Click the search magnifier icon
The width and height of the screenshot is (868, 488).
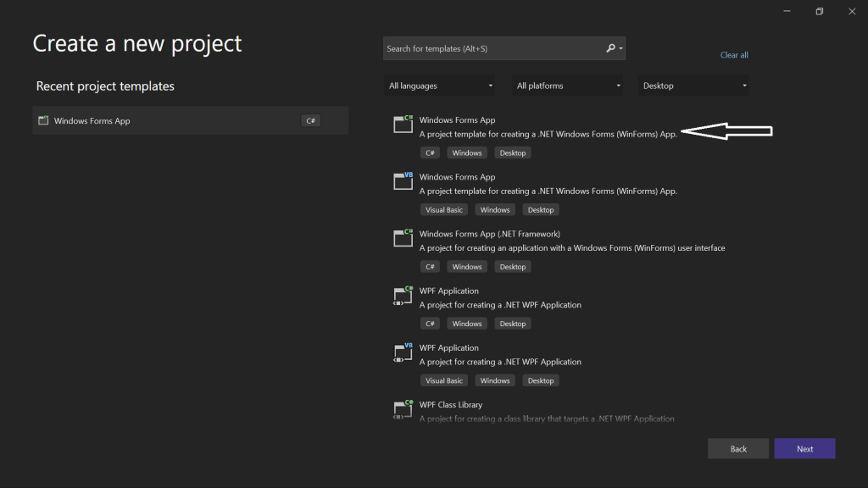pos(610,48)
